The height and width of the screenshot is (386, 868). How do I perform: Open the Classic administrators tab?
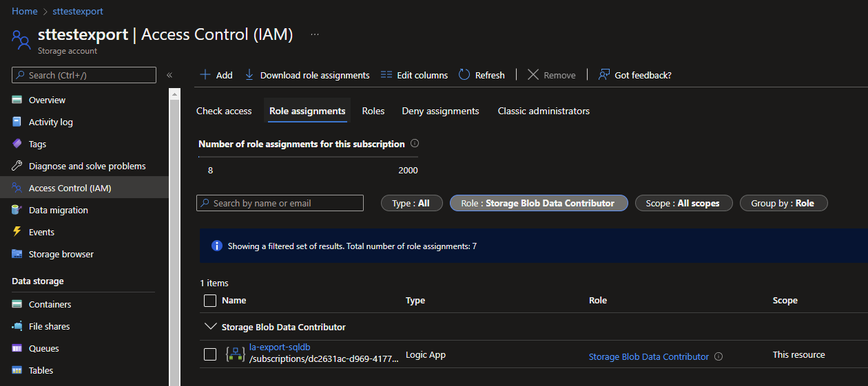point(544,111)
